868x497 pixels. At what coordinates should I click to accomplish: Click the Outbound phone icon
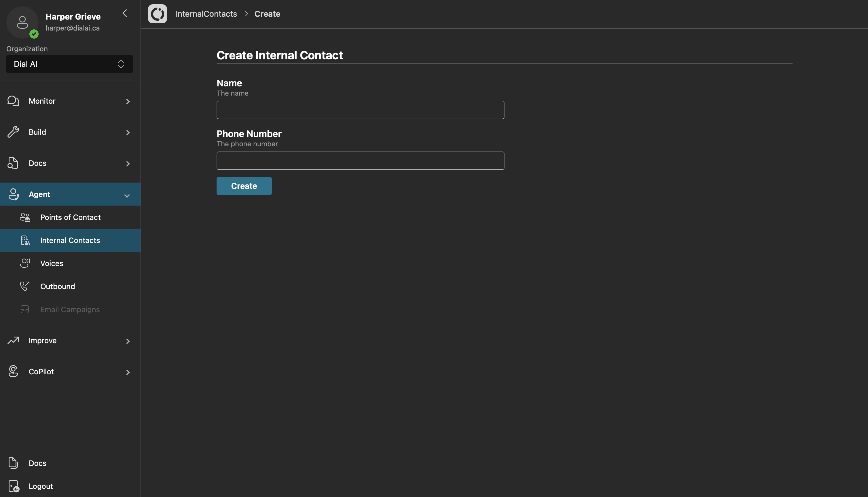click(25, 286)
